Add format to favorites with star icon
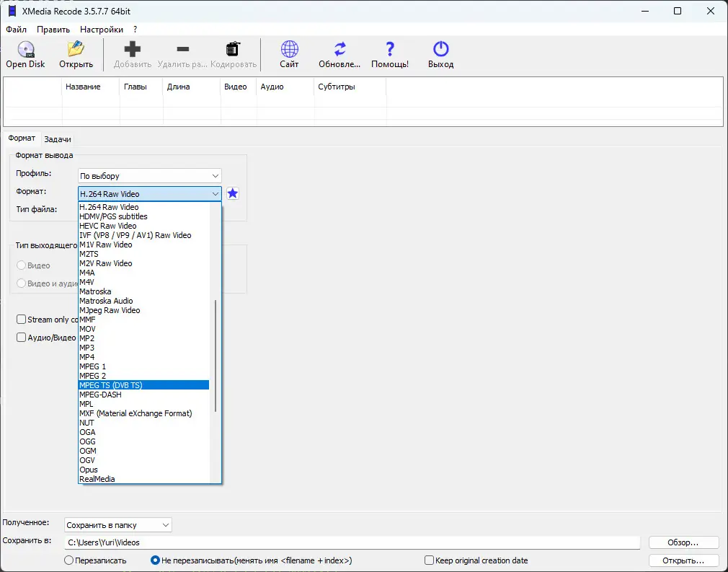Viewport: 728px width, 572px height. point(233,193)
